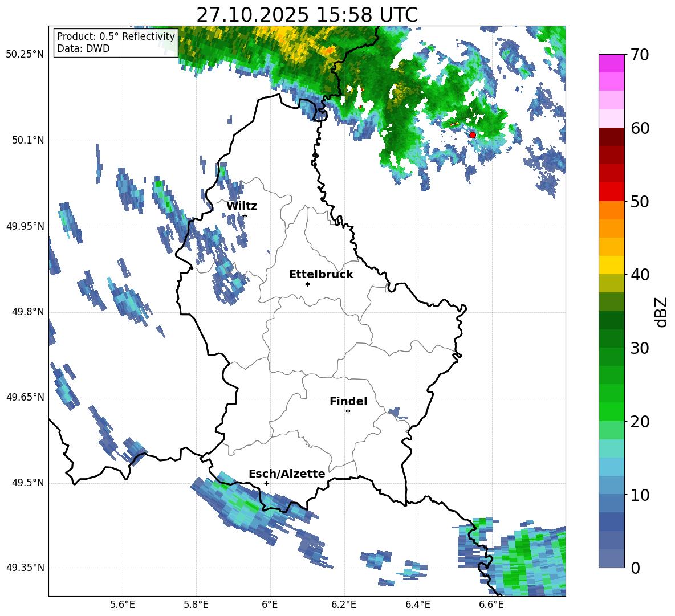
Task: Click longitude label 6.2°E
Action: click(344, 605)
